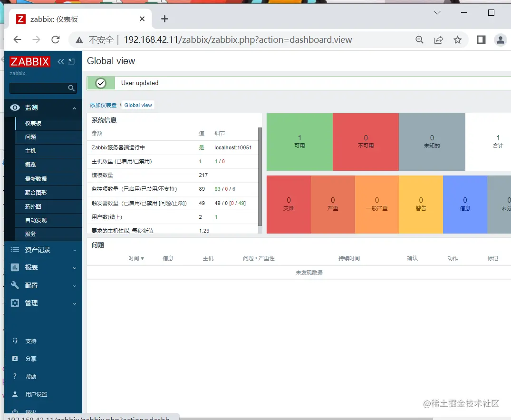Viewport: 511px width, 420px height.
Task: Open the Global view breadcrumb link
Action: coord(138,105)
